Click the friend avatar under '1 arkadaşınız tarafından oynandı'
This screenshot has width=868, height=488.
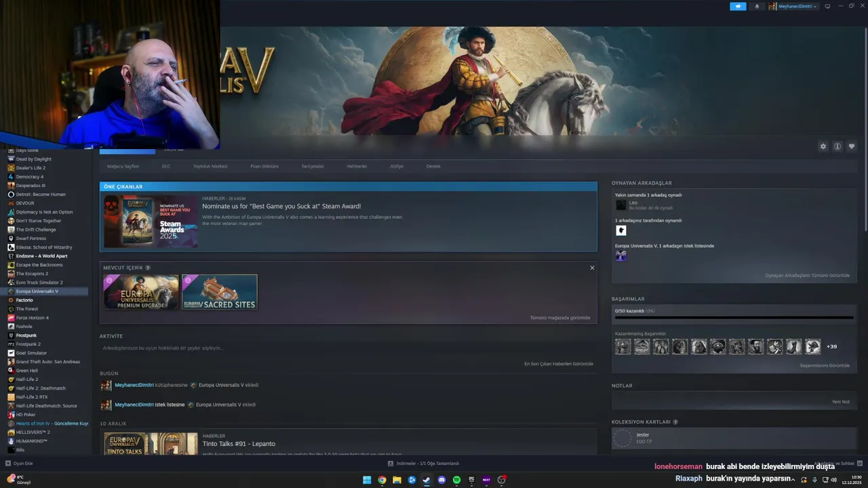pos(620,230)
